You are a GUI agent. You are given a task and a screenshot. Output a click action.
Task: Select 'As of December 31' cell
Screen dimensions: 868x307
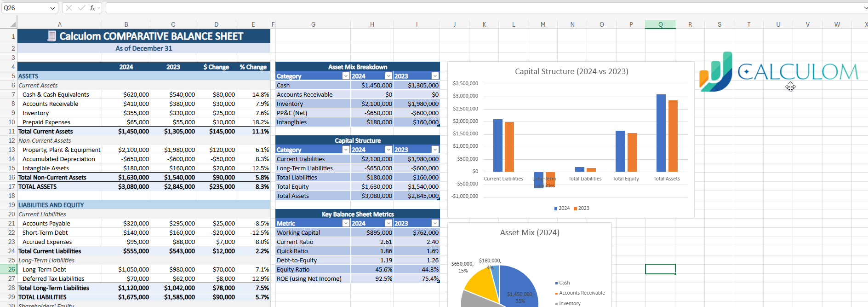(x=144, y=48)
